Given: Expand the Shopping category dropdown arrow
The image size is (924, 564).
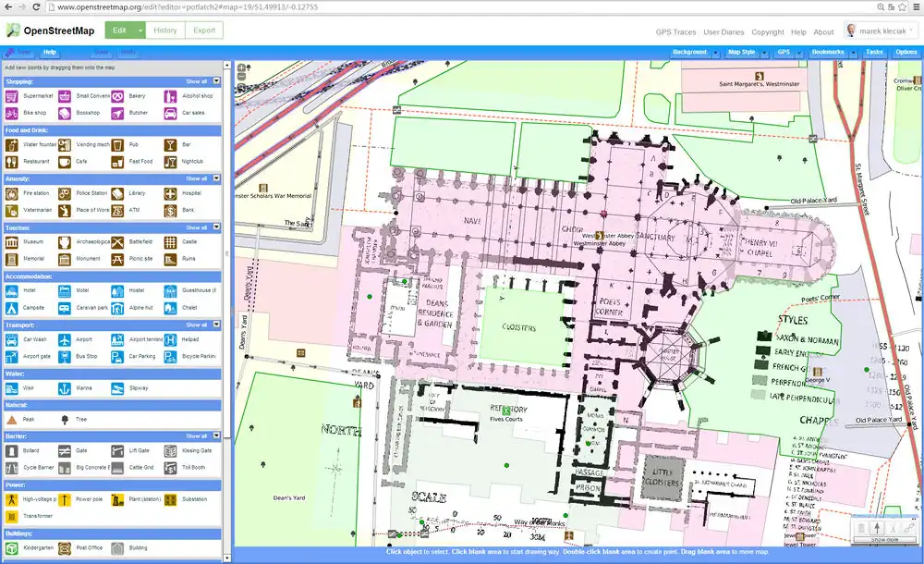Looking at the screenshot, I should pos(216,81).
